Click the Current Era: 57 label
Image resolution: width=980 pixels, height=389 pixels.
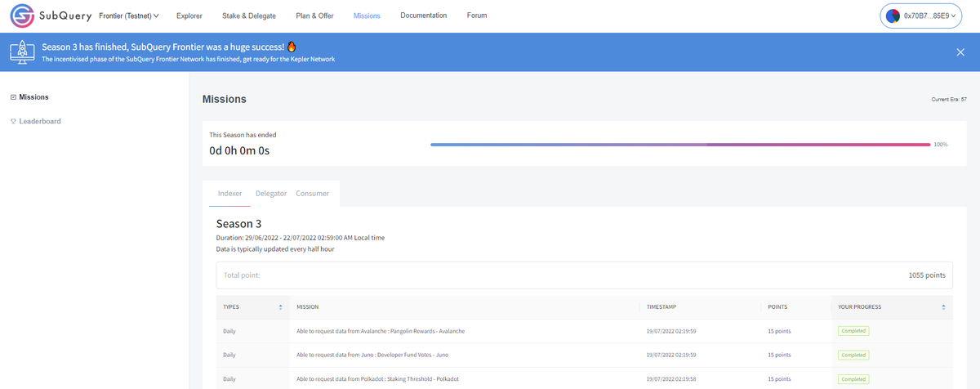coord(949,100)
